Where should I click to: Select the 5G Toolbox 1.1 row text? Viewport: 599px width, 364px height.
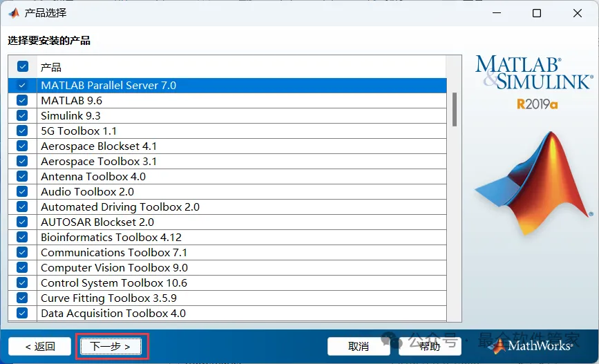79,131
